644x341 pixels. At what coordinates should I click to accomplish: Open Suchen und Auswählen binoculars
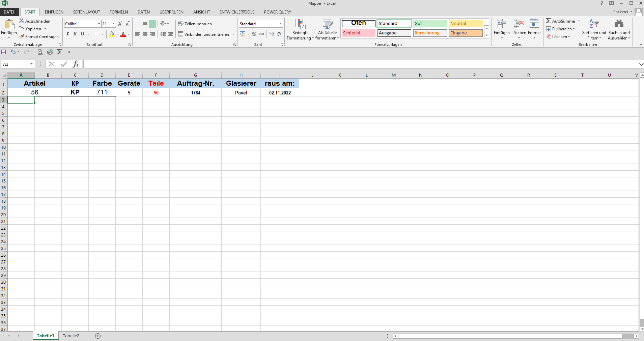619,30
